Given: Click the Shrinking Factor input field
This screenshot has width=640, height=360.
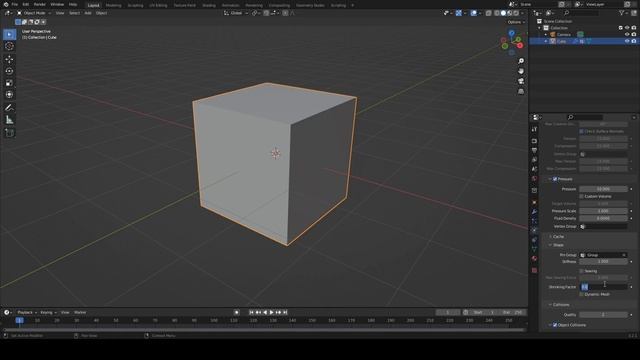Looking at the screenshot, I should point(603,287).
